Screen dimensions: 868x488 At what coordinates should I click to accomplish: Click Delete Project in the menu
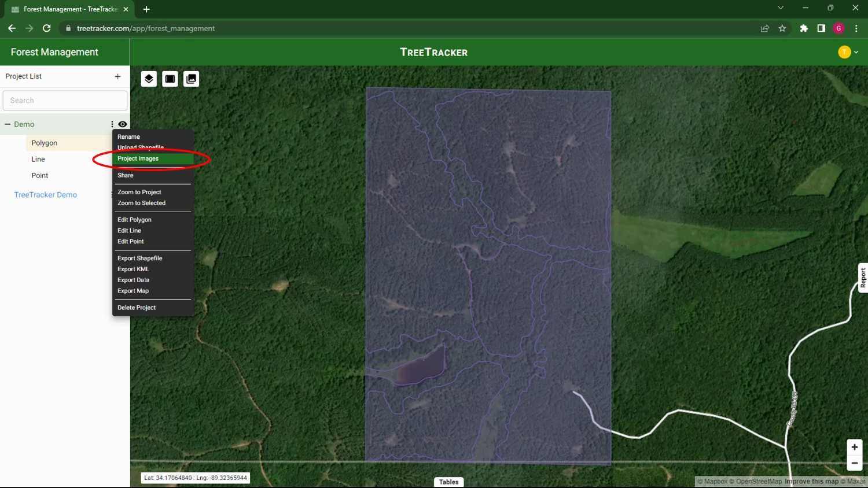pyautogui.click(x=137, y=308)
